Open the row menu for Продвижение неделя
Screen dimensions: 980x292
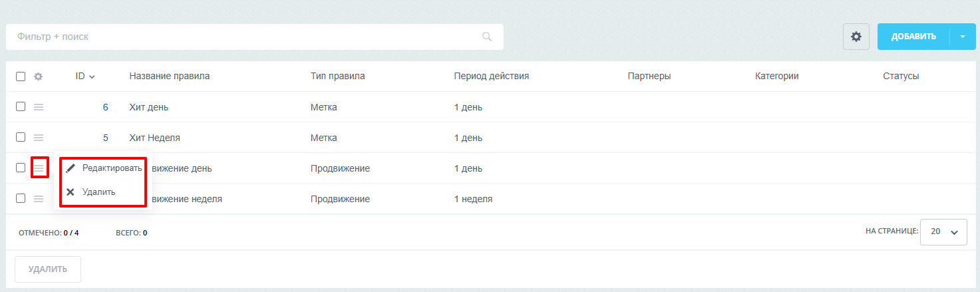[39, 199]
